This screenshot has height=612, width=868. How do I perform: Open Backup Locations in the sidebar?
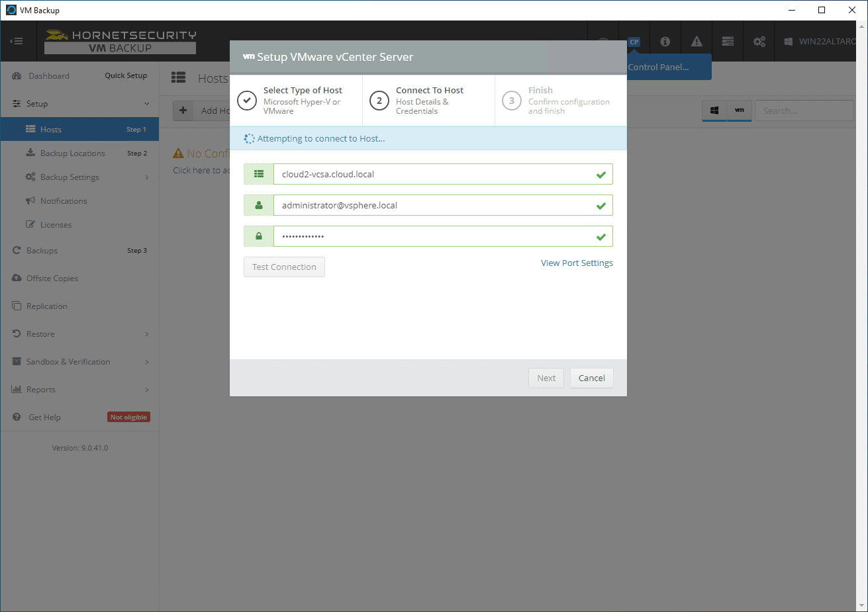(73, 153)
